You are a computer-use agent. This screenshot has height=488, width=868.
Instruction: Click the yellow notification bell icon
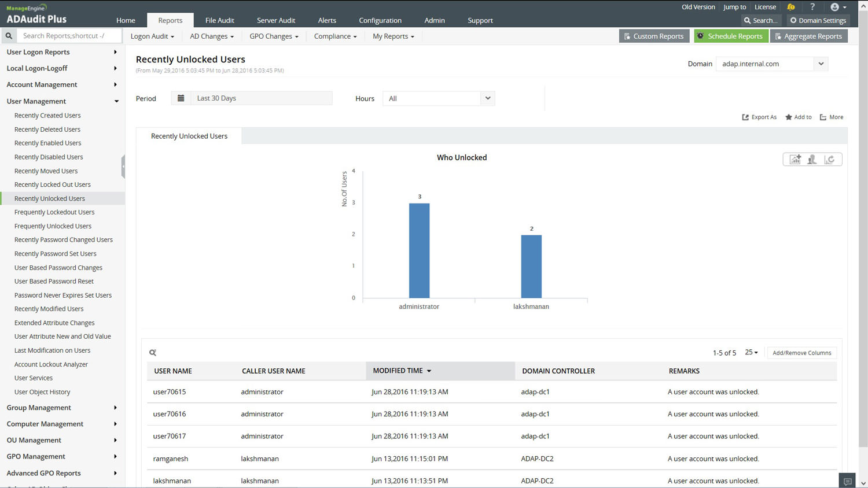pos(791,7)
